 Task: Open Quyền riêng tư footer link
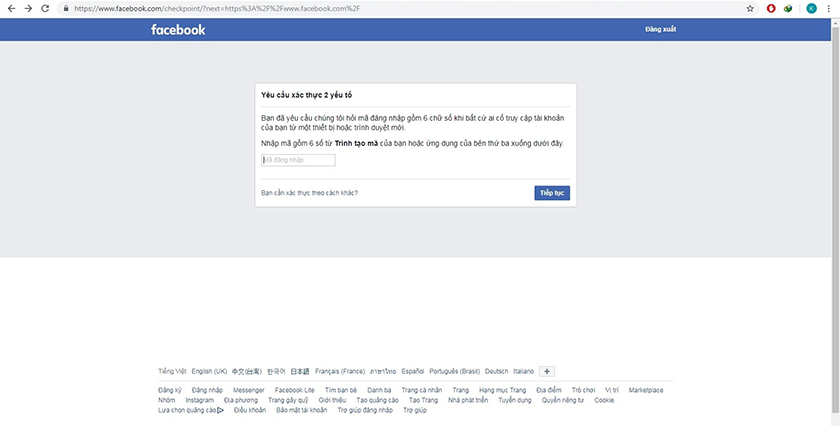[563, 400]
